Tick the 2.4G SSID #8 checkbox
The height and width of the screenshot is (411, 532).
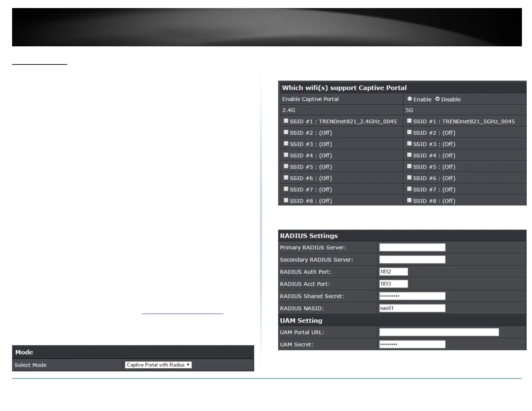(286, 200)
